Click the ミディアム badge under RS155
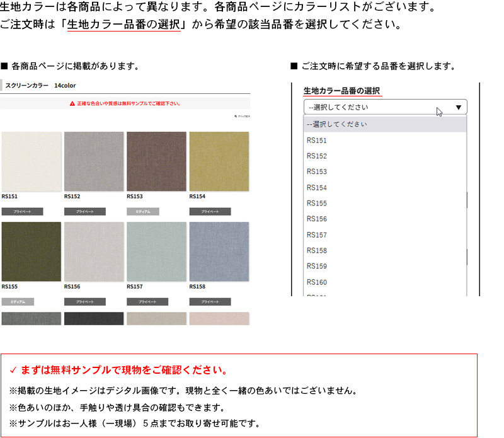 point(18,302)
